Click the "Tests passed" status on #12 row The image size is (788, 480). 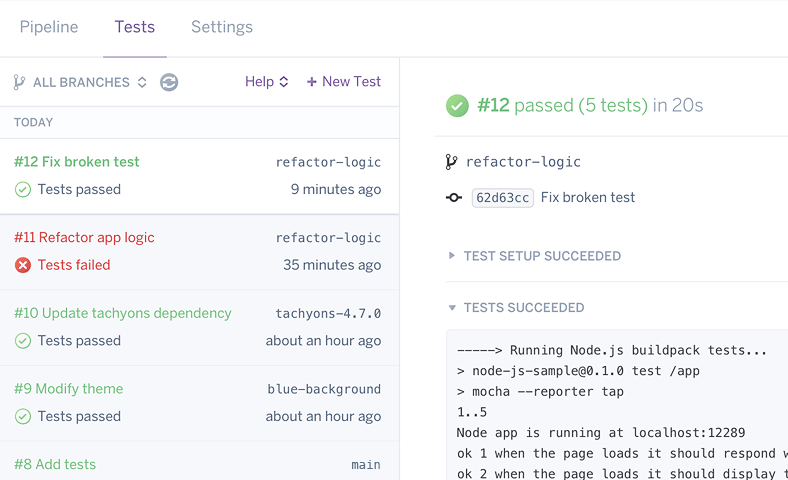click(x=79, y=189)
